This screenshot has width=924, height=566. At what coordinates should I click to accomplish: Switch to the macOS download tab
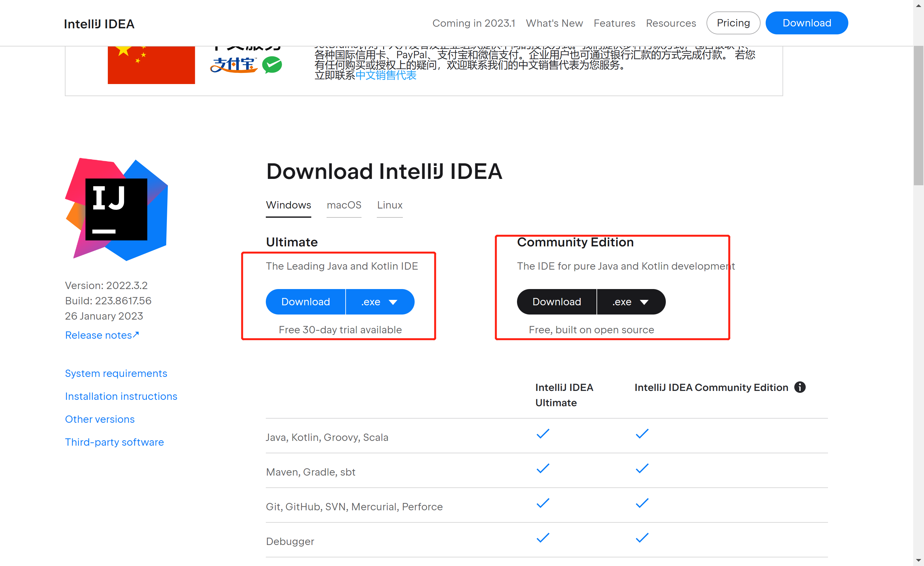tap(344, 205)
